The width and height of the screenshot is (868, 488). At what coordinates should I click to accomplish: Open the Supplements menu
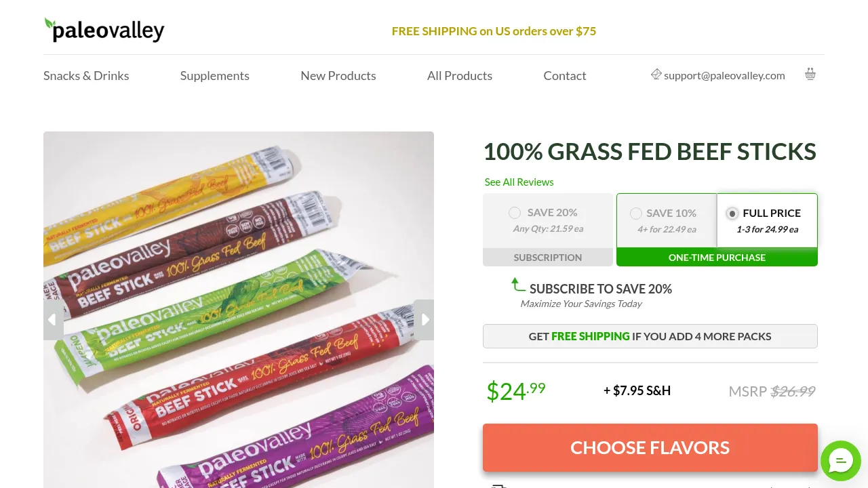(214, 76)
